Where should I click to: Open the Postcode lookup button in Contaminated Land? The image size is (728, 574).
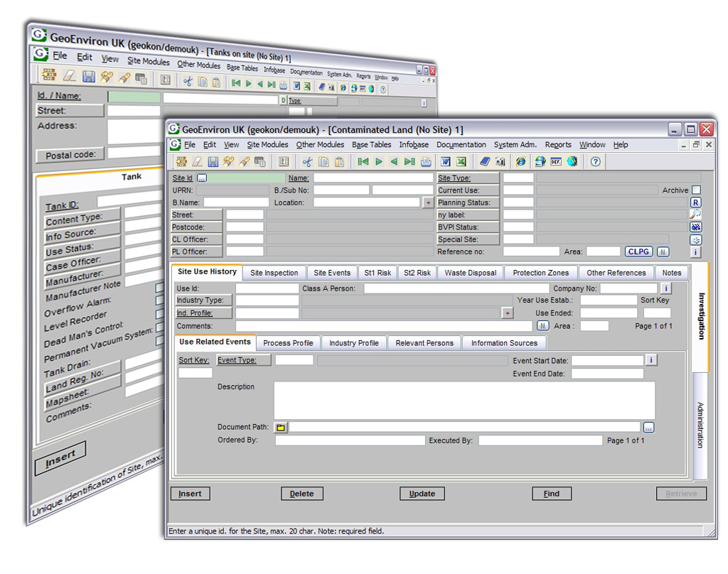click(197, 227)
